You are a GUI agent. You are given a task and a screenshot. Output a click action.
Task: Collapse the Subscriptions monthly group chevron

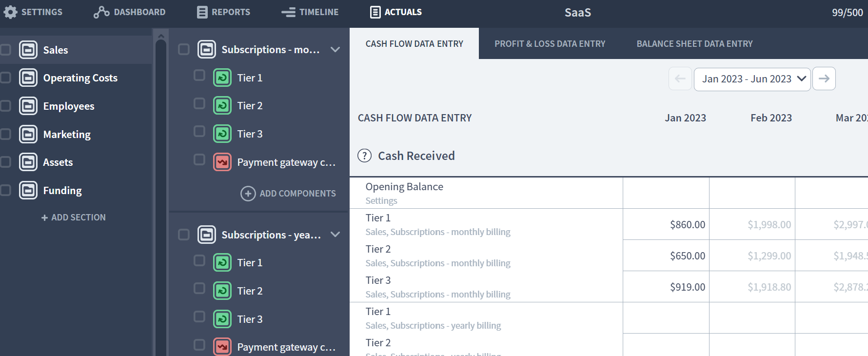[335, 49]
